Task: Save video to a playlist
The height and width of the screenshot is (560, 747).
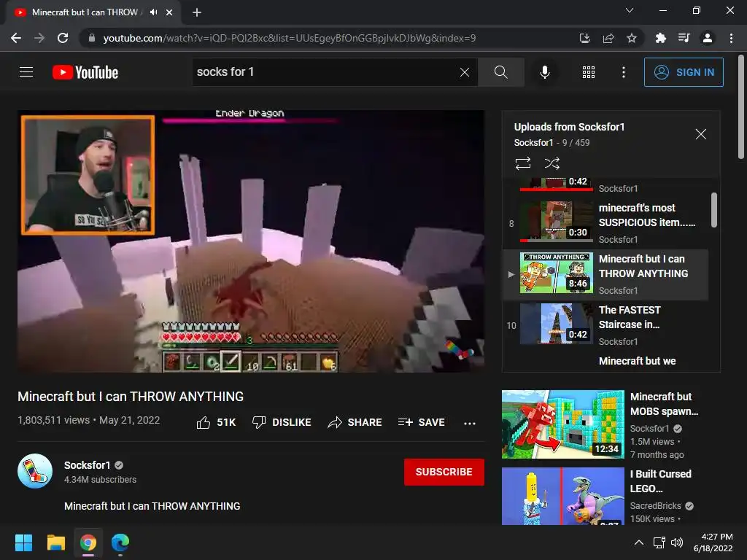Action: [421, 422]
